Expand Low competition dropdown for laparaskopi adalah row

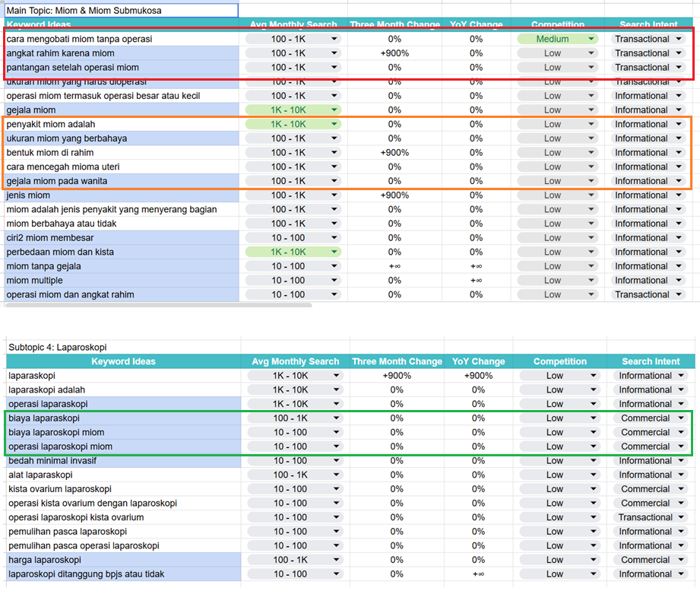coord(560,390)
